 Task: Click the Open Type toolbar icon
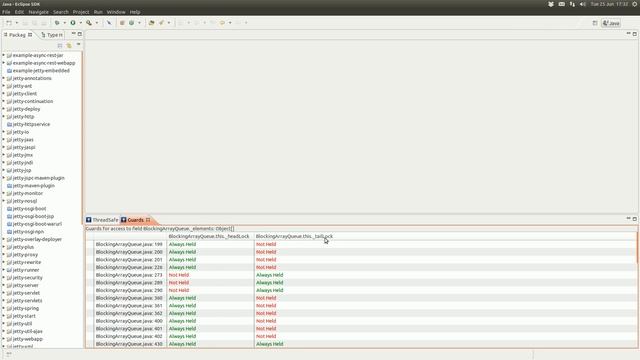(151, 23)
